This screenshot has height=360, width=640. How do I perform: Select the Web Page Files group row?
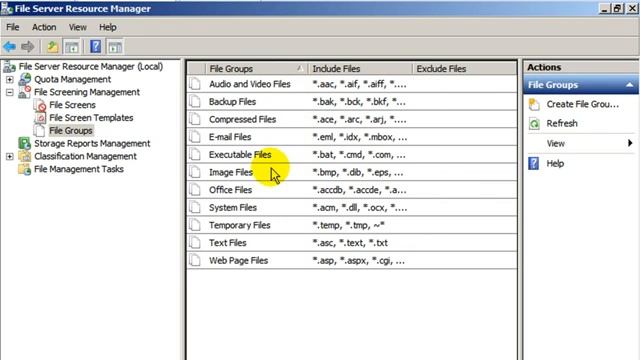(351, 260)
